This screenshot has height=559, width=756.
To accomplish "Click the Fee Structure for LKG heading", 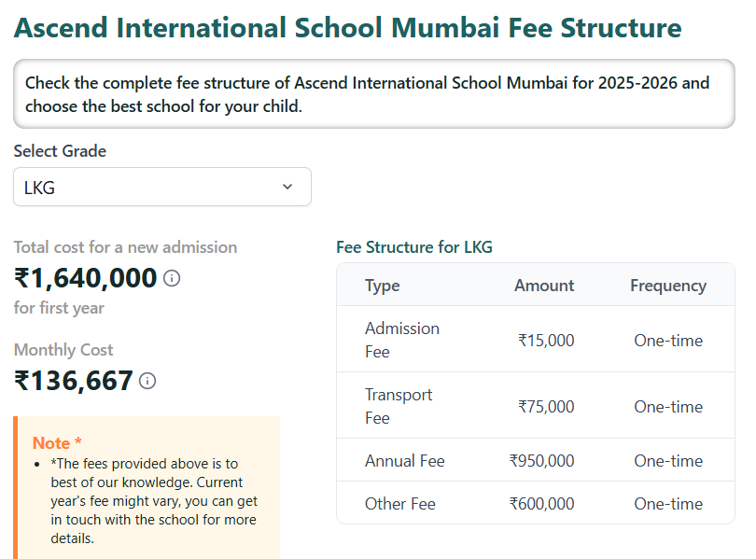I will [413, 247].
